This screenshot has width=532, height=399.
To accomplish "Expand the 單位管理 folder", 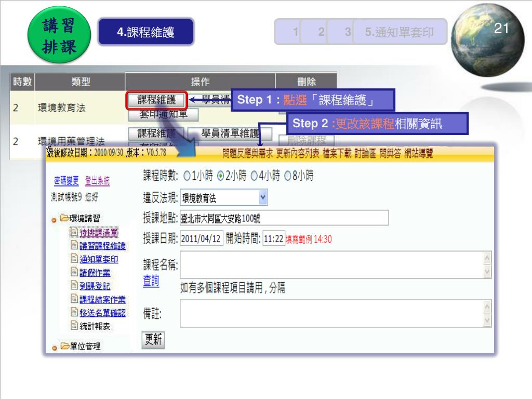I will [x=54, y=348].
